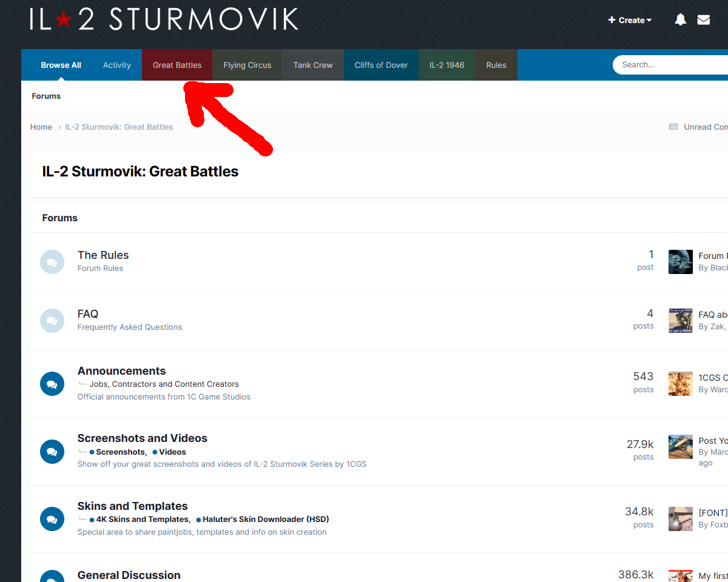Screen dimensions: 728x582
Task: Open the notifications bell icon
Action: click(x=681, y=20)
